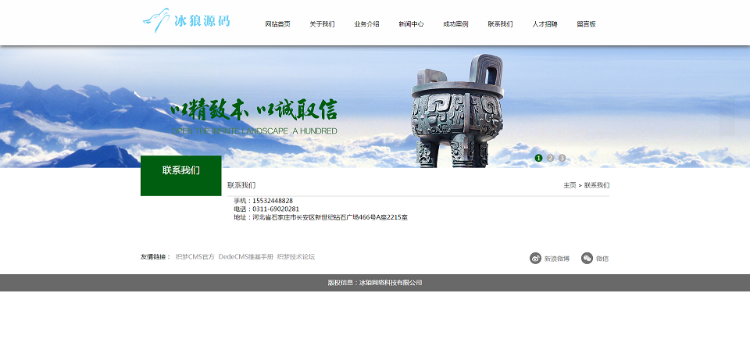Open the 新浪微博 text link
This screenshot has width=750, height=361.
point(557,259)
